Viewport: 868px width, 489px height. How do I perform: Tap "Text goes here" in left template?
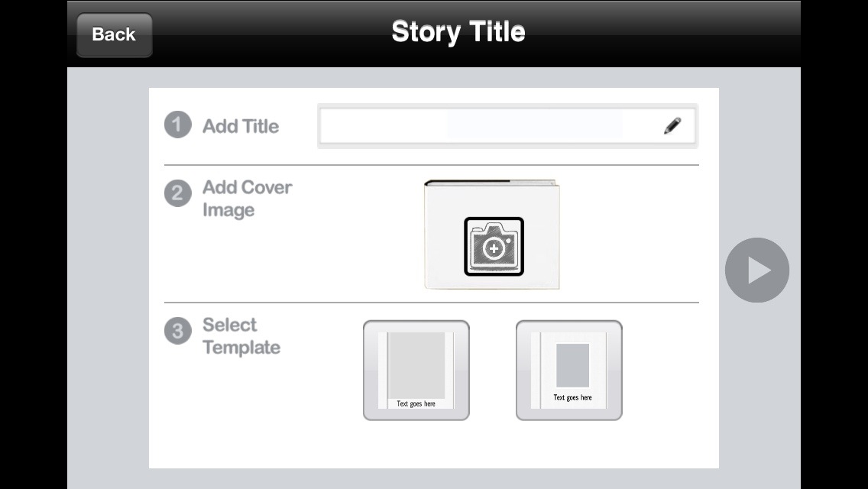point(416,403)
